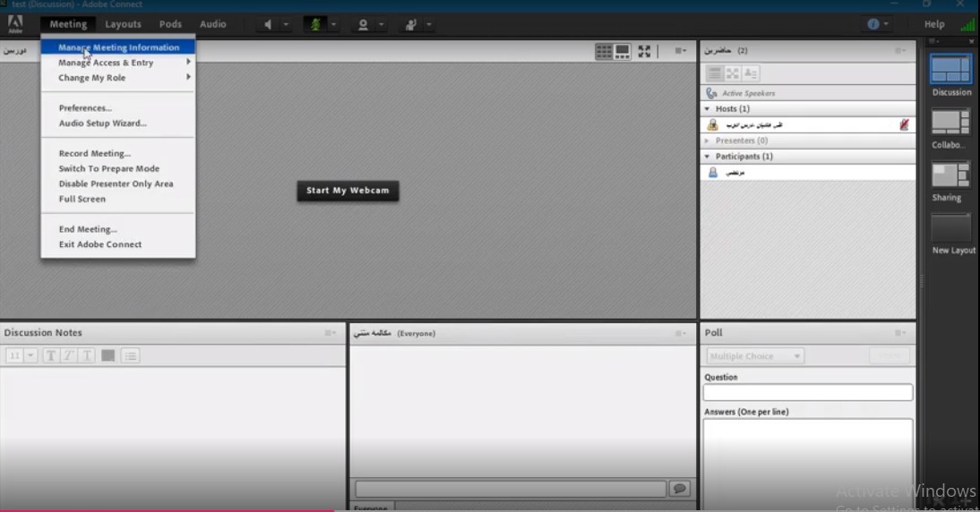Viewport: 980px width, 512px height.
Task: Select attendee list view icon
Action: [x=714, y=73]
